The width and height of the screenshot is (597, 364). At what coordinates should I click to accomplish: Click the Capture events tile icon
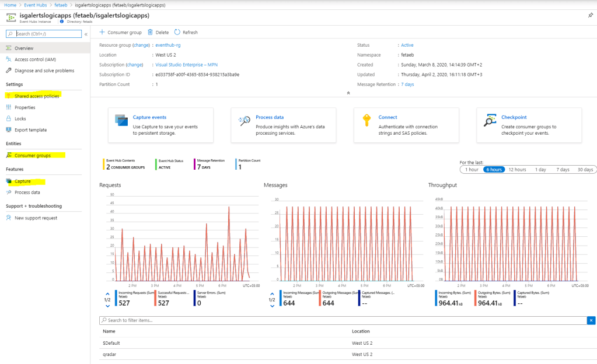(122, 121)
